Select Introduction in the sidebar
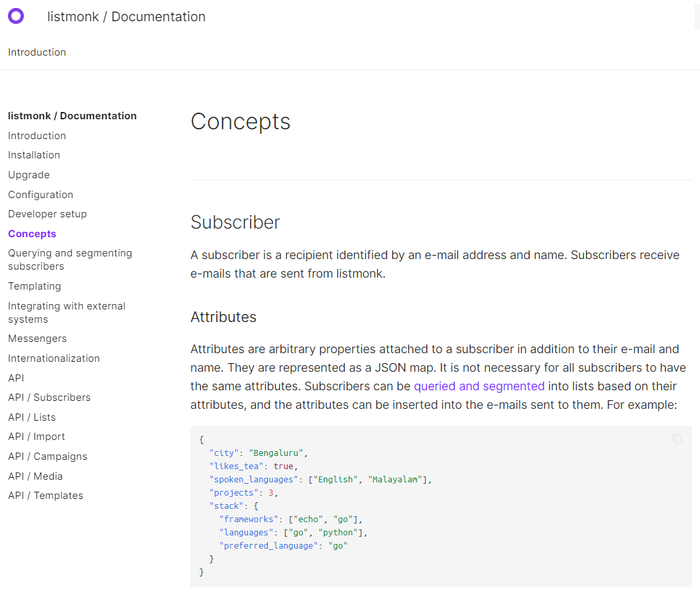This screenshot has height=595, width=700. 36,135
